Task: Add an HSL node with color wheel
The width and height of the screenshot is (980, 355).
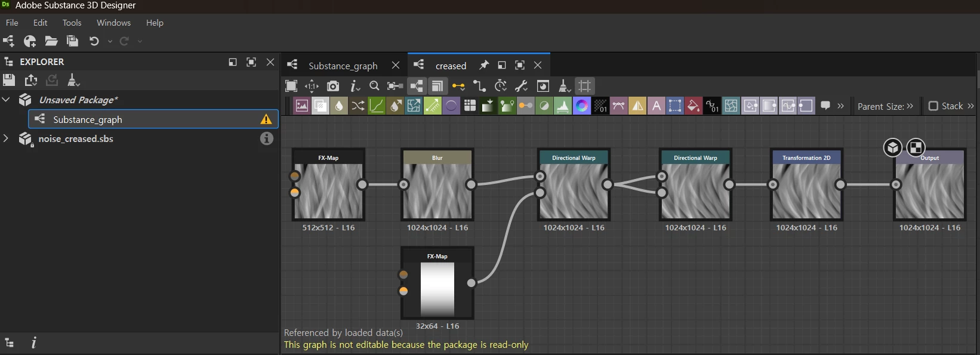Action: tap(581, 106)
